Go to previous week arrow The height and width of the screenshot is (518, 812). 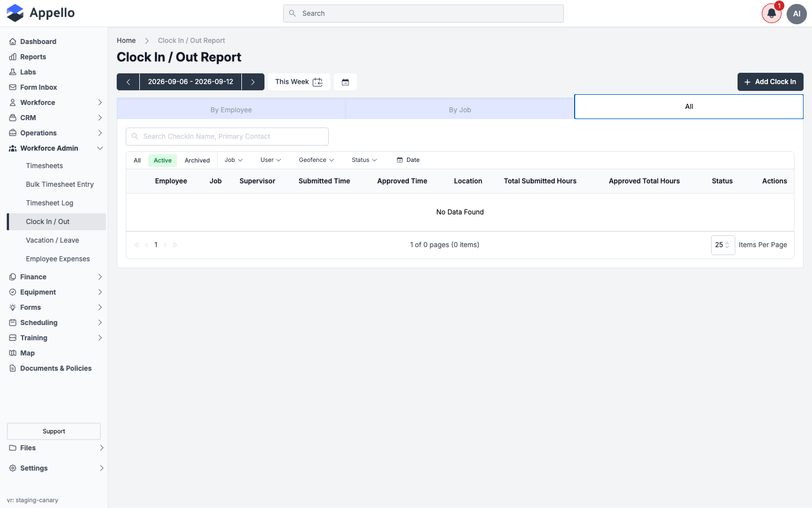pos(128,82)
